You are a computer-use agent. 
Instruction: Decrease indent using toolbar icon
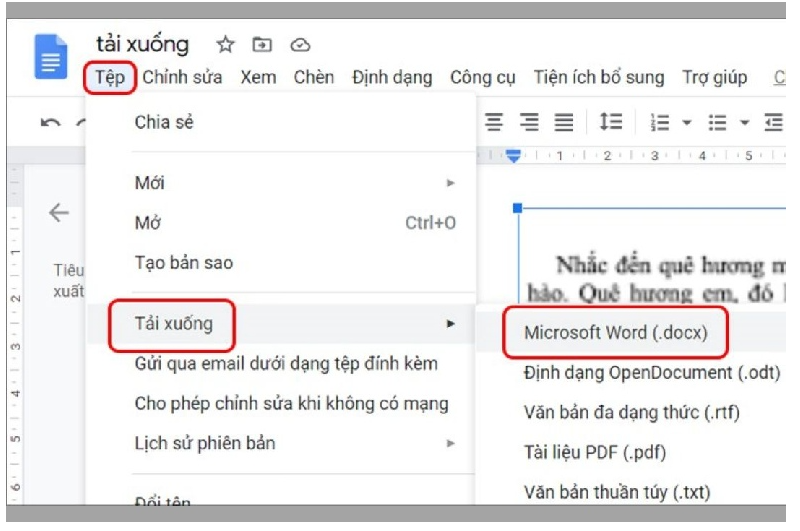[x=773, y=122]
